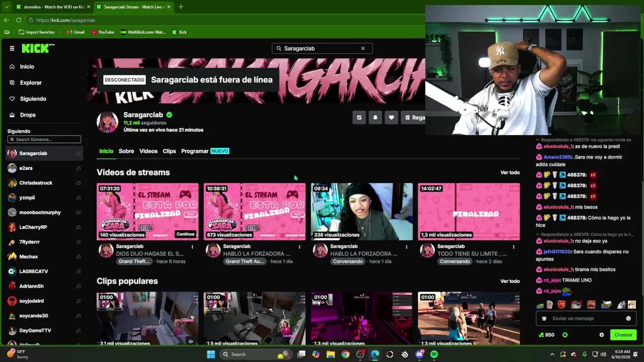Open options menu for DIOS DIJO HAGASE video
Viewport: 644px width, 362px height.
[192, 247]
